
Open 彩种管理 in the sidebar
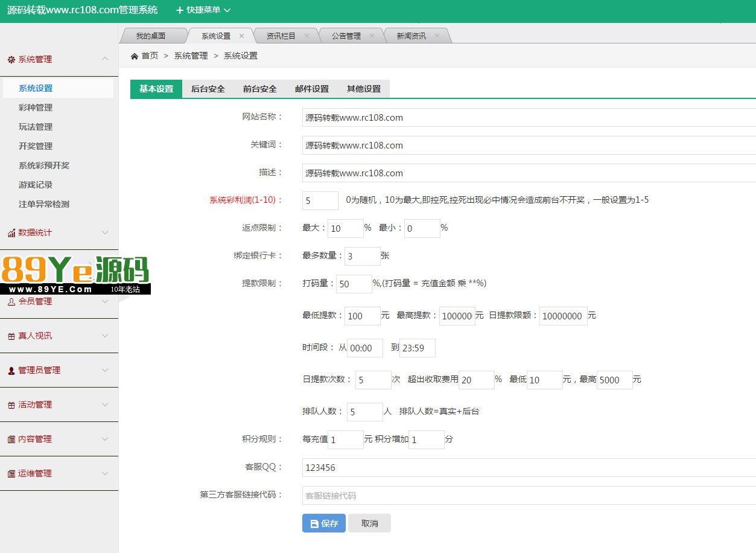click(36, 107)
